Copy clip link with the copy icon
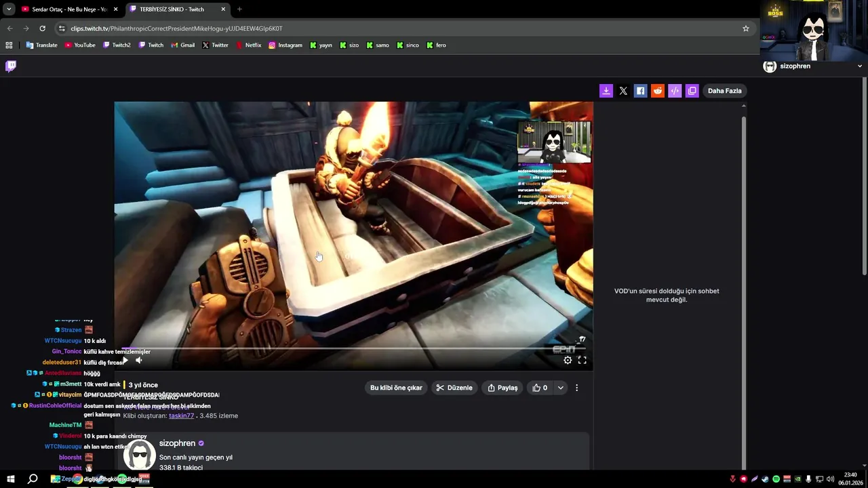868x488 pixels. pyautogui.click(x=692, y=91)
